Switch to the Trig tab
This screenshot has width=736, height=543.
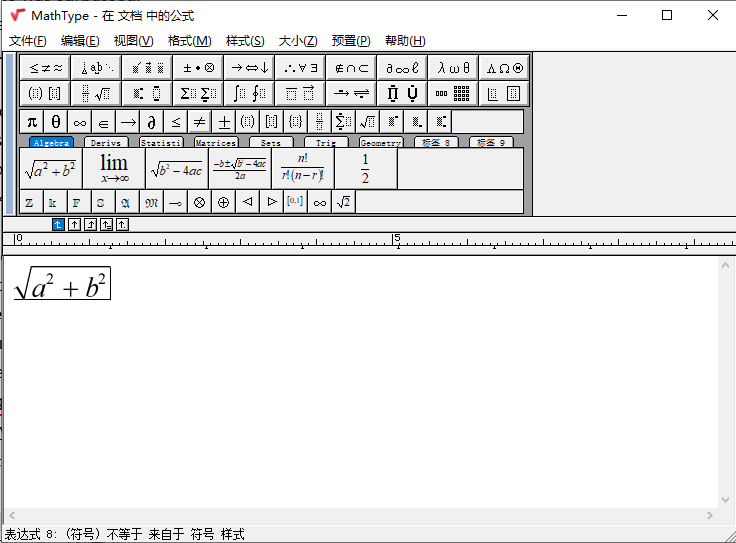[326, 142]
